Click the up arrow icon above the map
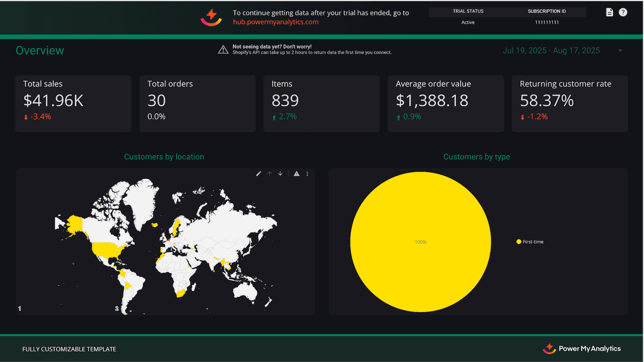This screenshot has width=644, height=362. click(x=269, y=173)
